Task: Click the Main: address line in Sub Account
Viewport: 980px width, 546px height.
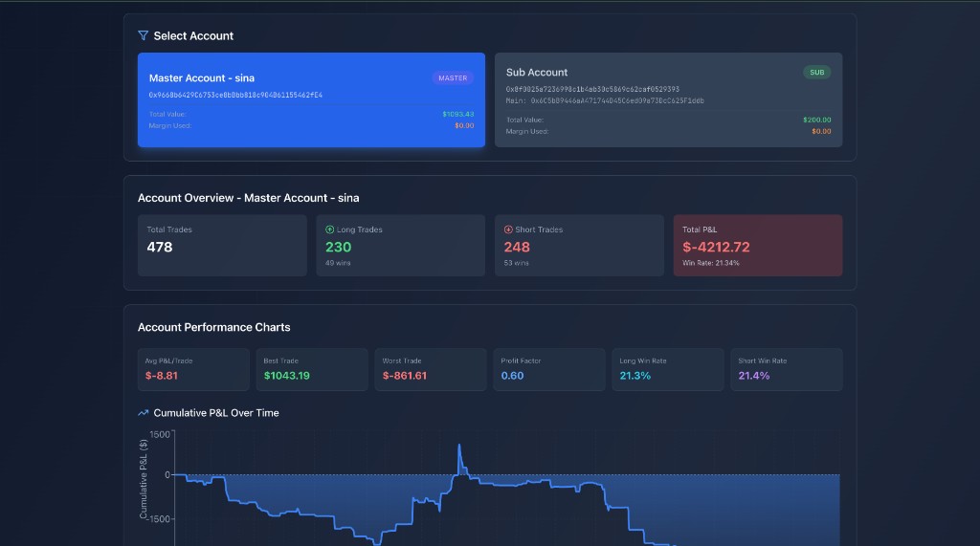Action: (605, 100)
